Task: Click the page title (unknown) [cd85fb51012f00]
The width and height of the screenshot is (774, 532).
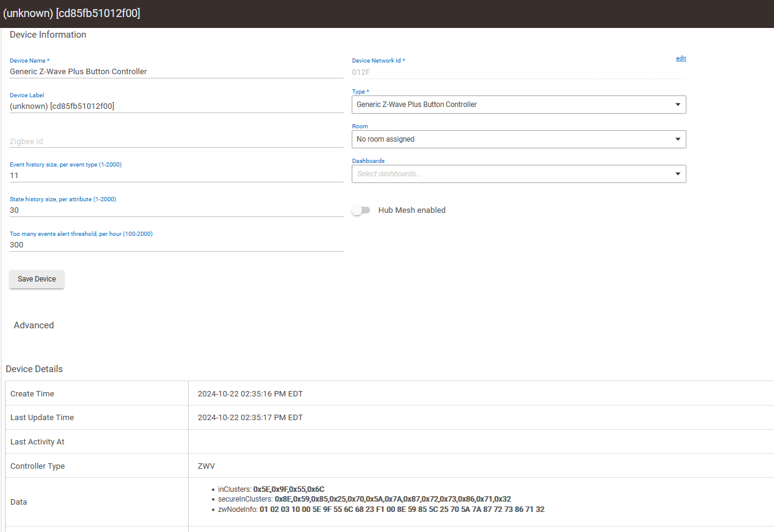Action: coord(72,13)
